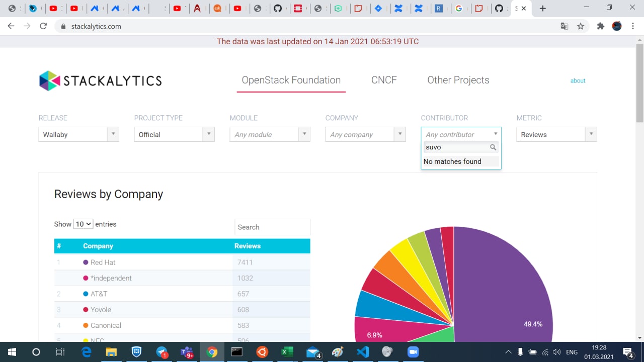The height and width of the screenshot is (362, 644).
Task: Sort table by the Reviews column header
Action: tap(248, 246)
